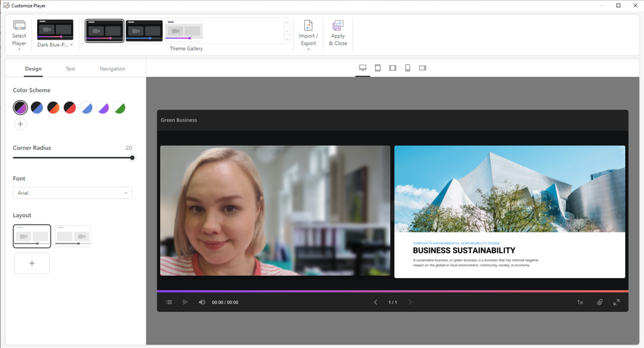
Task: Switch to tablet landscape preview mode
Action: (x=392, y=68)
